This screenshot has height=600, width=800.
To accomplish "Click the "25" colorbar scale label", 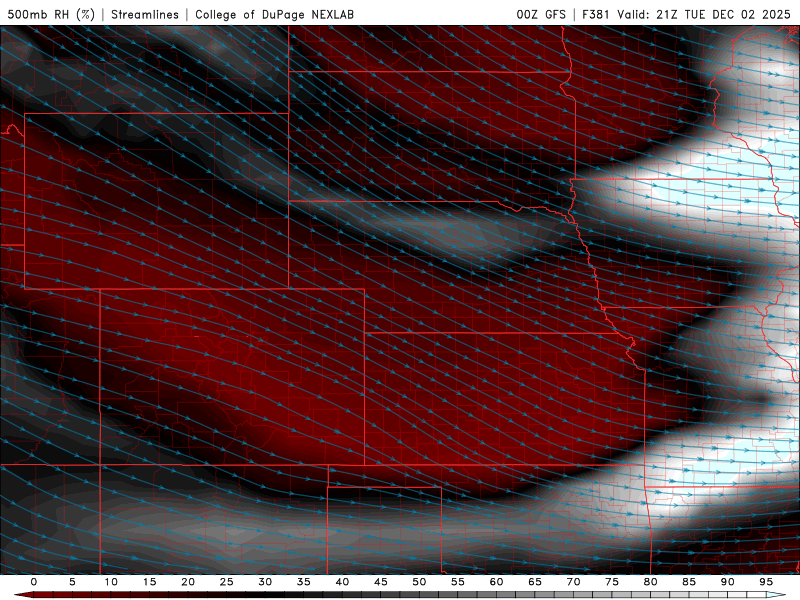I will 226,582.
